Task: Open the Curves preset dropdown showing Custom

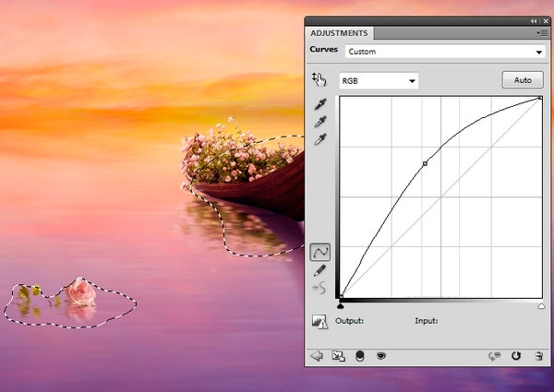Action: point(445,52)
